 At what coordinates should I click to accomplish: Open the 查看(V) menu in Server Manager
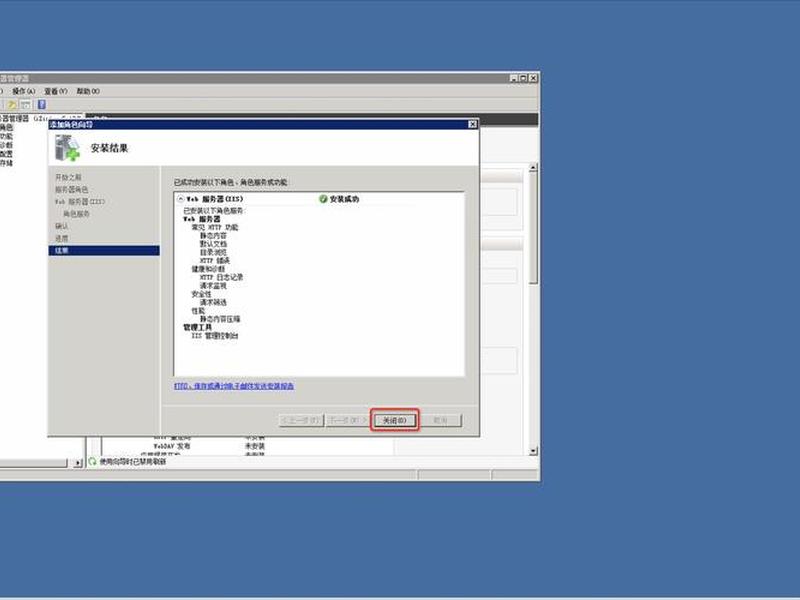pos(56,91)
